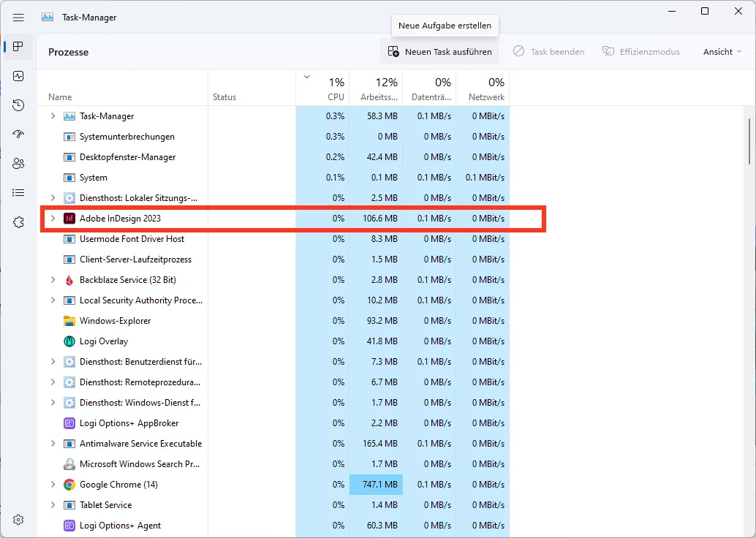
Task: Click the Google Chrome process icon
Action: tap(69, 485)
